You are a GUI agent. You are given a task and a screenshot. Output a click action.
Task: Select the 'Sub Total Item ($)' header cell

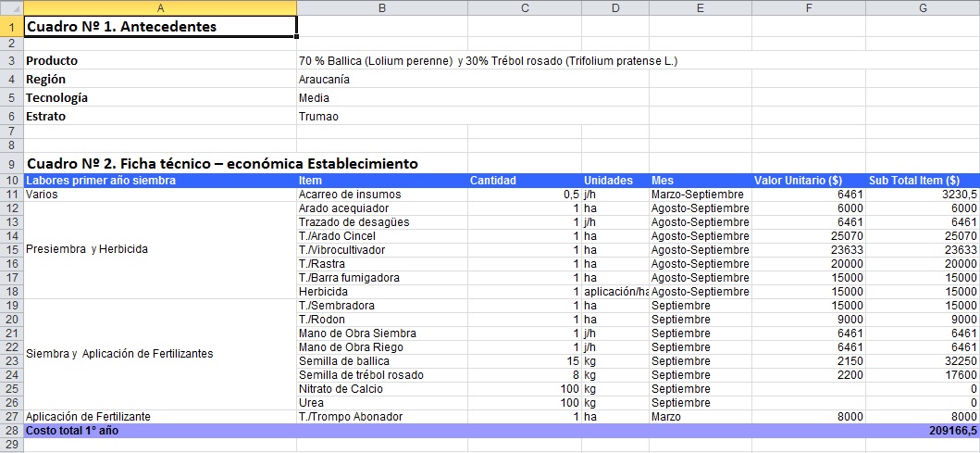tap(922, 181)
